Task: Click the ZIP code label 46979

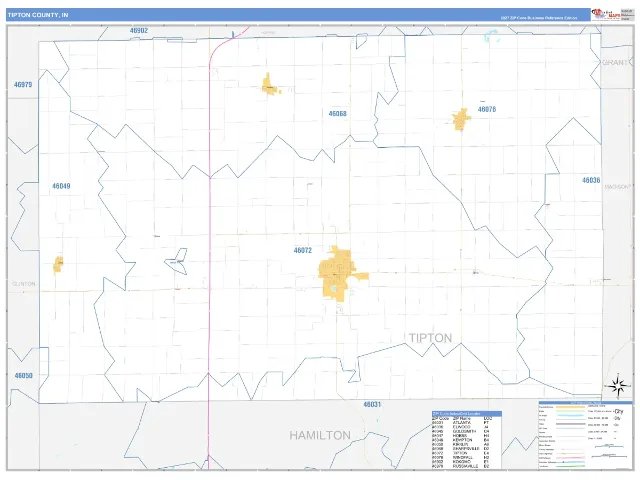Action: click(23, 84)
